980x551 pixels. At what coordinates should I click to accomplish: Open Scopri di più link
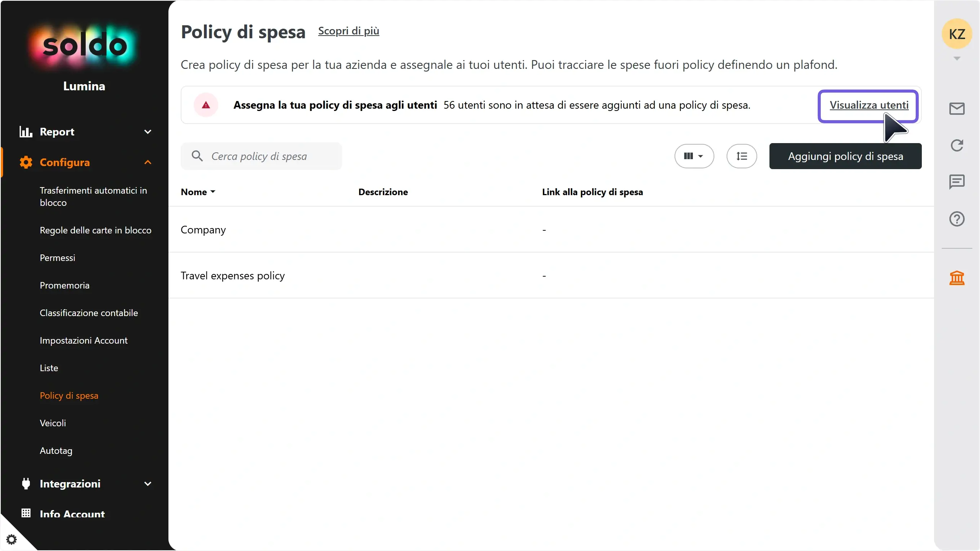348,31
